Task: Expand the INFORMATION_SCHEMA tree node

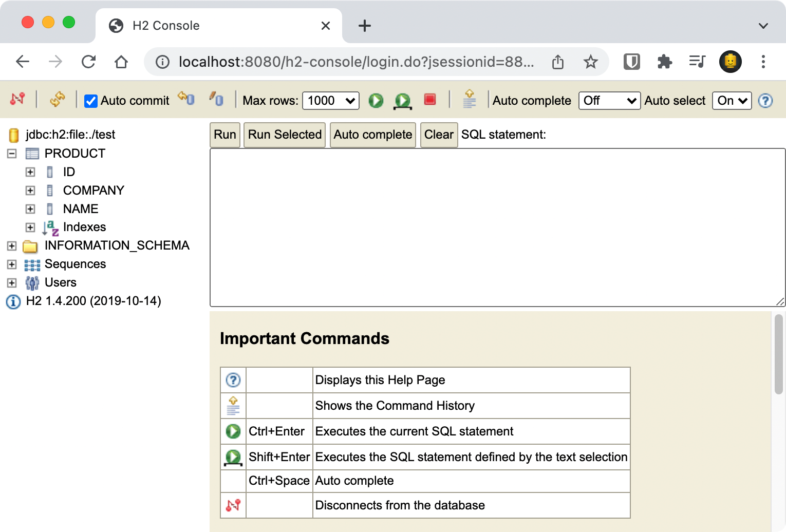Action: (x=12, y=246)
